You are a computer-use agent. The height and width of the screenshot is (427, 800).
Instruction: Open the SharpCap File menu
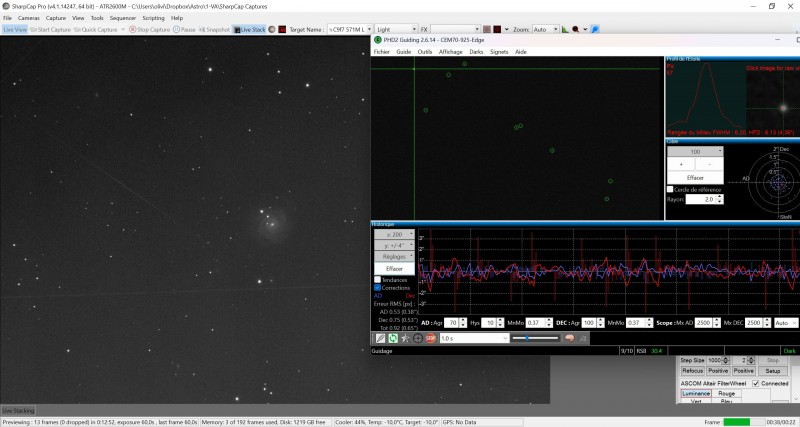(7, 18)
